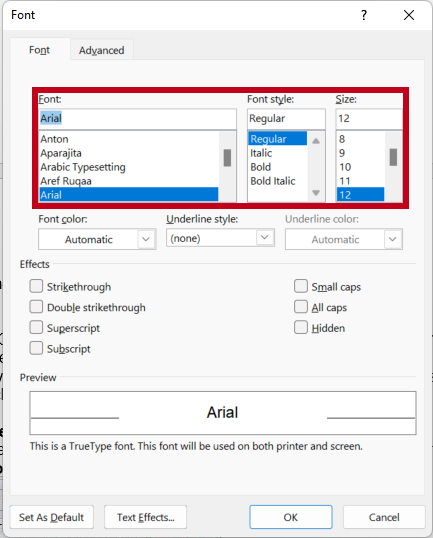Switch to the Advanced tab
Screen dimensions: 433x538
tap(102, 50)
